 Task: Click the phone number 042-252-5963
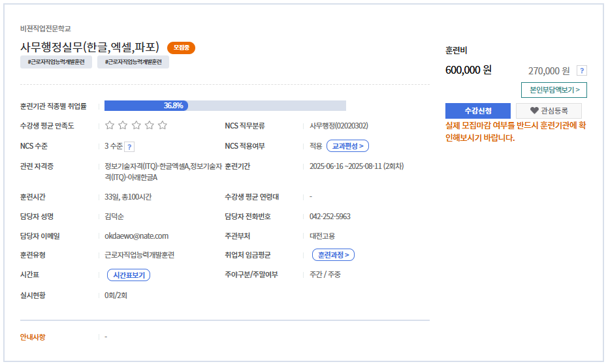(330, 217)
